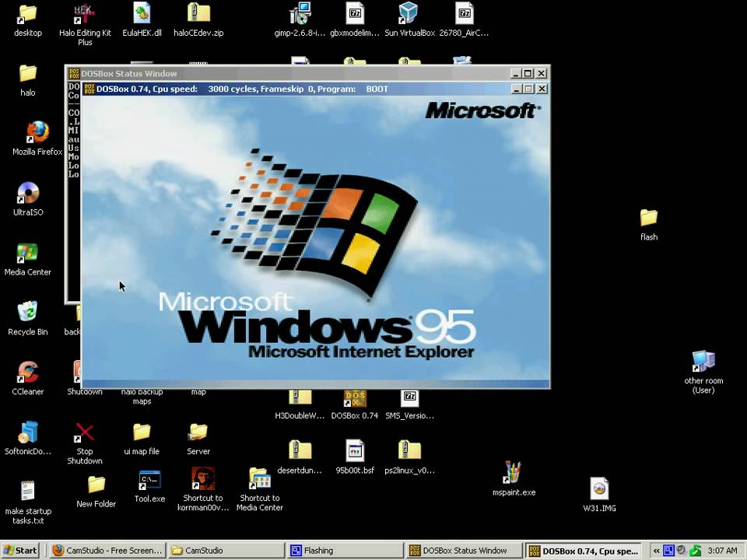
Task: Click the Start button
Action: tap(21, 551)
